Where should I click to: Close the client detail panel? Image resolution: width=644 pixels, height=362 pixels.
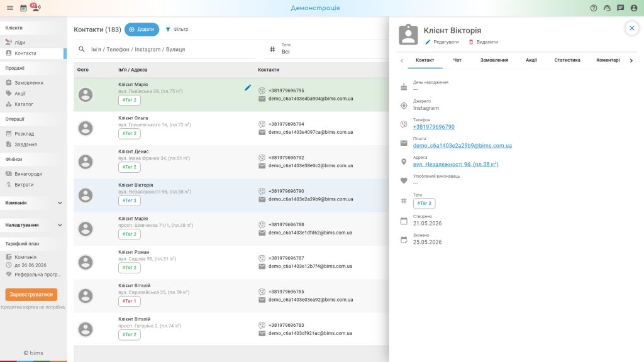[x=631, y=28]
